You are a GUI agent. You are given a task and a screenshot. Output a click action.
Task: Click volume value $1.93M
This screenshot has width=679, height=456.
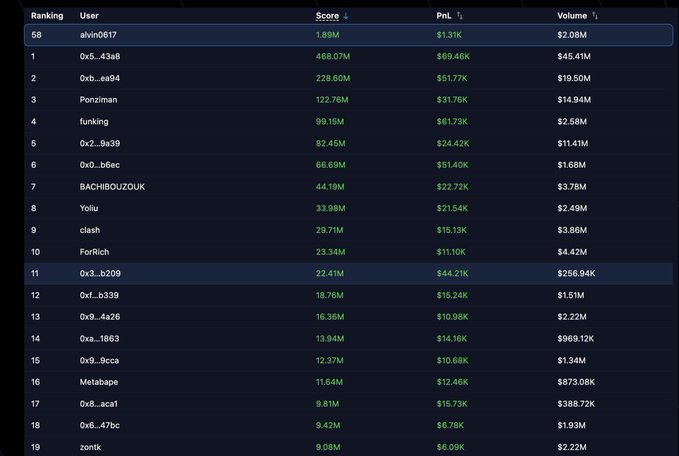coord(572,425)
